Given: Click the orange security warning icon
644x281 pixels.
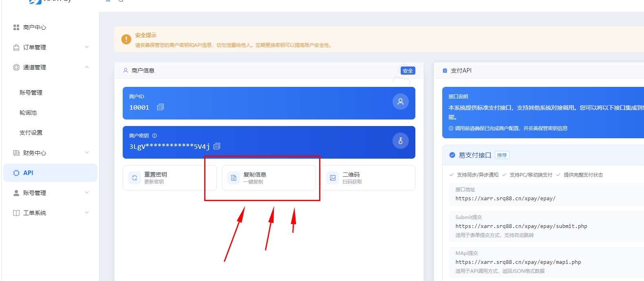Looking at the screenshot, I should [126, 40].
